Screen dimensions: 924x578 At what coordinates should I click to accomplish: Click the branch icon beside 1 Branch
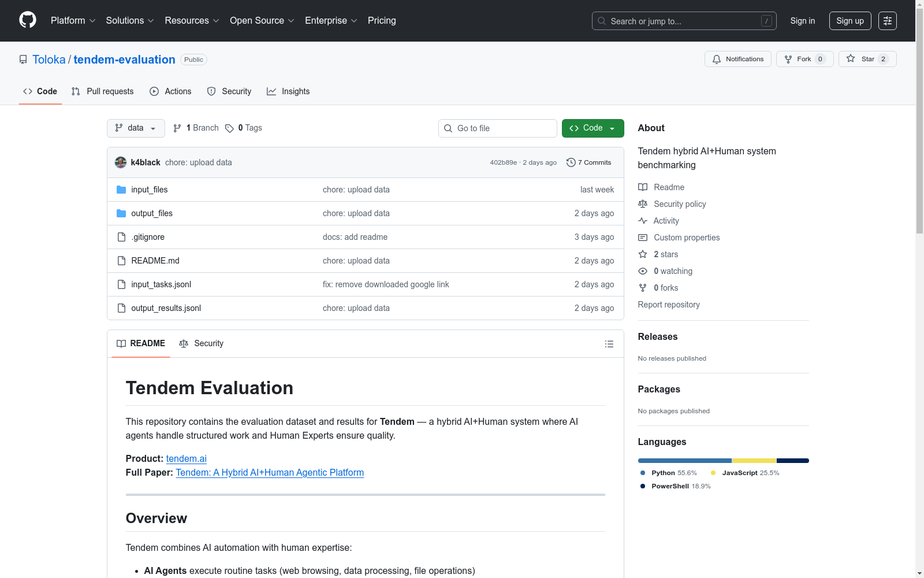click(177, 128)
